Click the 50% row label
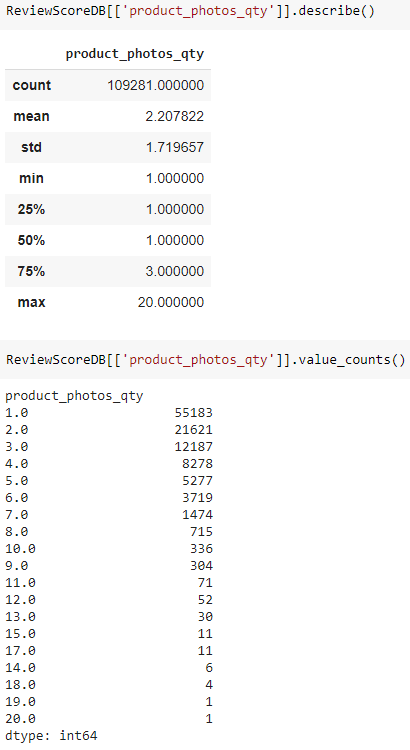The image size is (410, 750). [32, 240]
